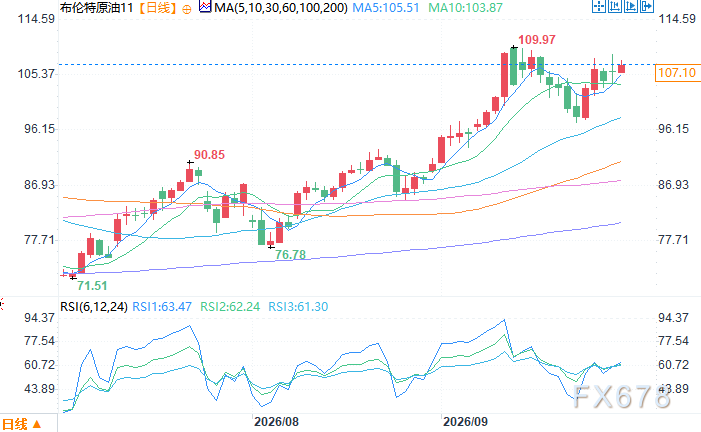Click the RSI3:61.30 value
The width and height of the screenshot is (701, 432).
pyautogui.click(x=298, y=307)
